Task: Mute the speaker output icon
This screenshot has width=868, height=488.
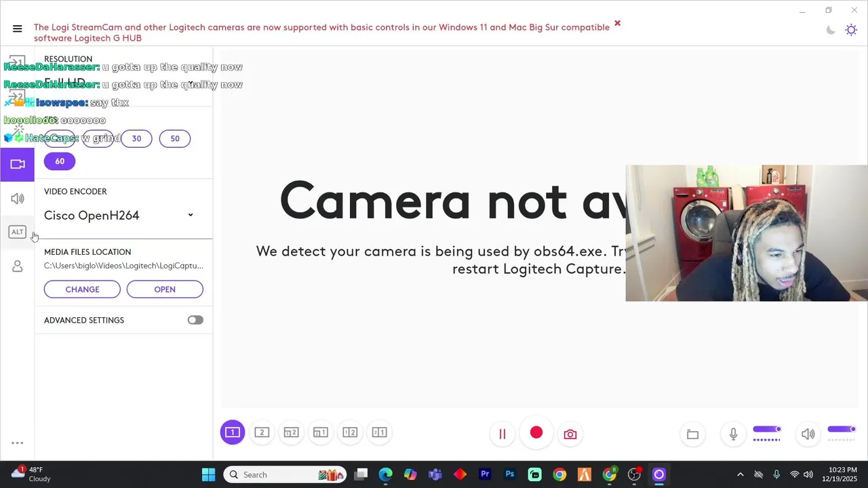Action: [x=808, y=434]
